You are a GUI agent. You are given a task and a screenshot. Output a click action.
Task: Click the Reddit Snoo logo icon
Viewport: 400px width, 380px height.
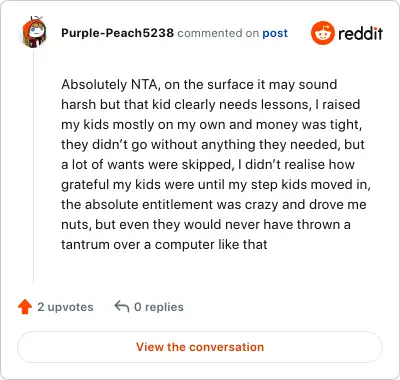point(322,33)
